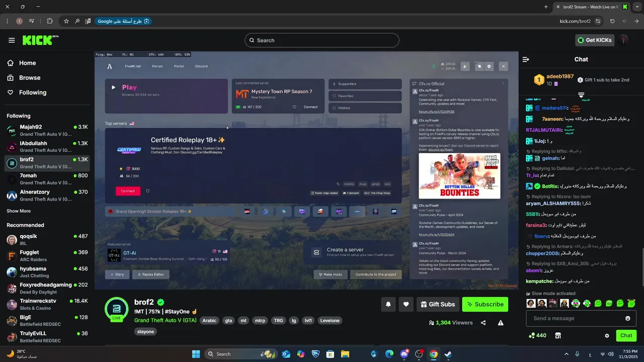The height and width of the screenshot is (362, 644).
Task: Focus the Kick search field
Action: (322, 40)
